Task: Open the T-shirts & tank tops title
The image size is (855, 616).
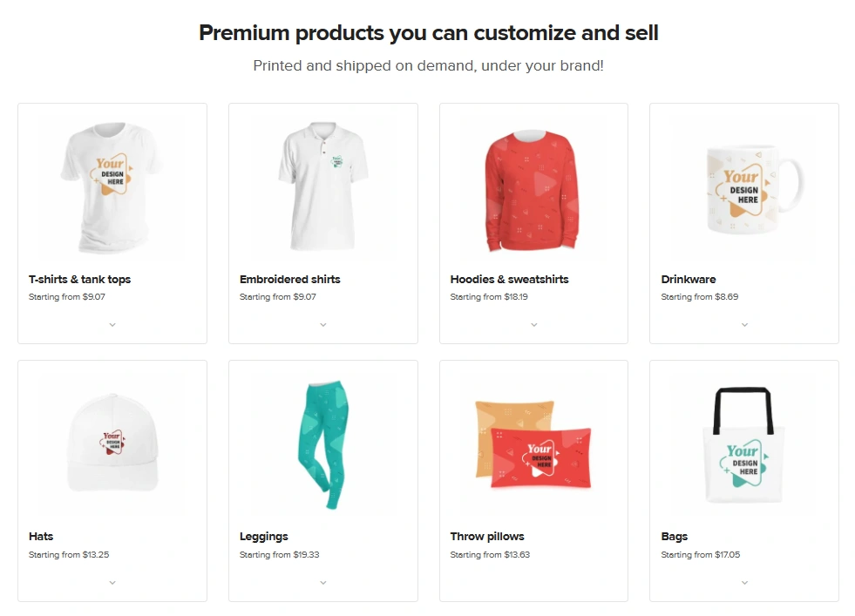Action: (79, 280)
